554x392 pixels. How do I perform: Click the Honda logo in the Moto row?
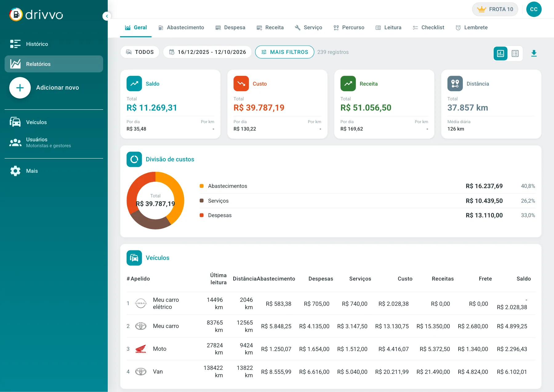[141, 349]
